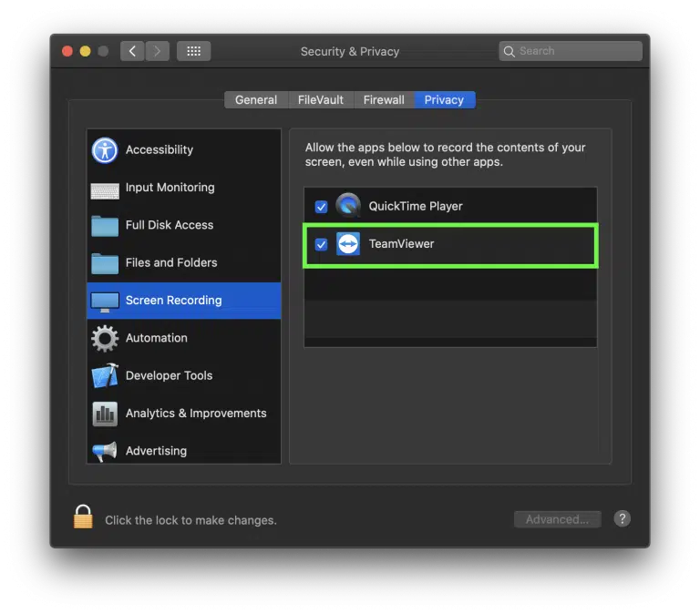Click the Advertising megaphone icon

pos(105,451)
